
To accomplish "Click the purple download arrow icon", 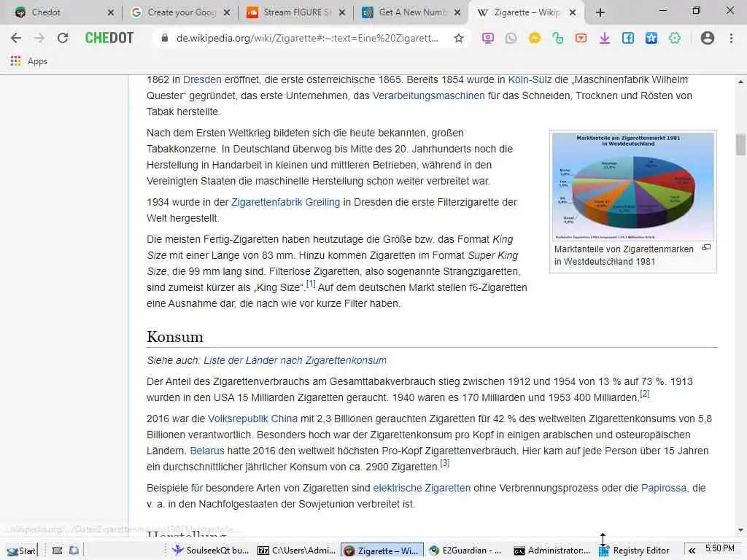I will [605, 38].
